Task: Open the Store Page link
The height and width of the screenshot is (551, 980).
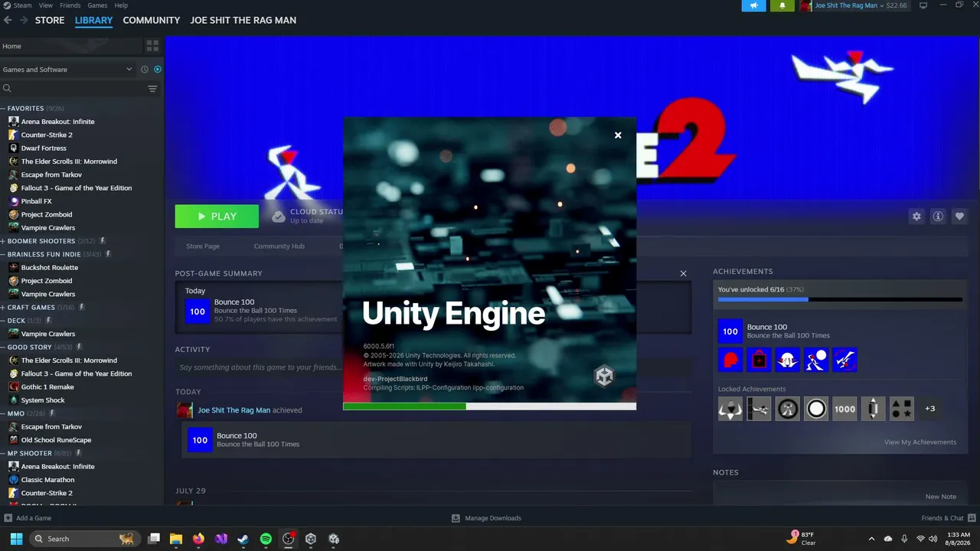Action: click(x=203, y=246)
